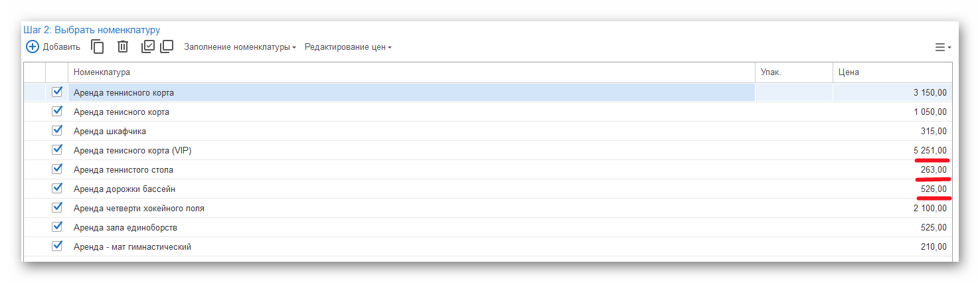
Task: Toggle checkbox for Аренда шкафчика
Action: 57,130
